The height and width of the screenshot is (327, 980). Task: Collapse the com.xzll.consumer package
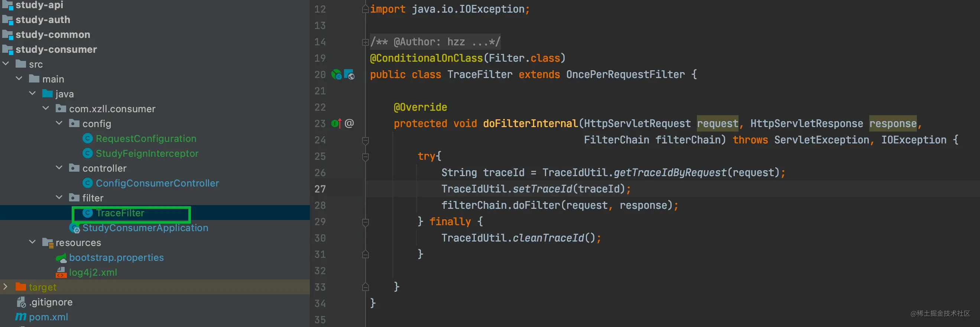(46, 109)
